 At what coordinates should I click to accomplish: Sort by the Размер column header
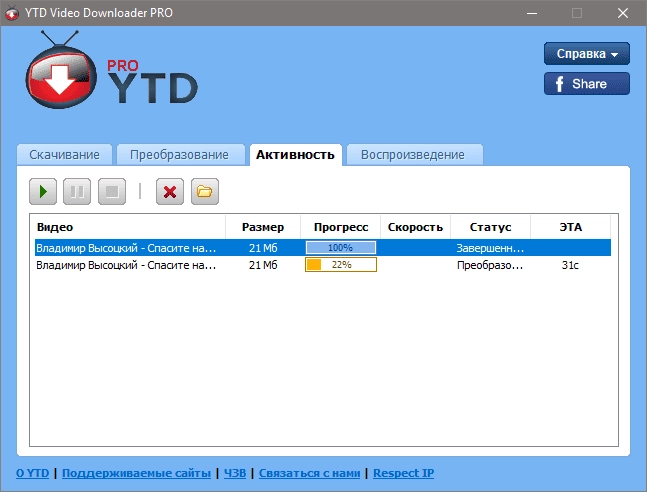[263, 227]
